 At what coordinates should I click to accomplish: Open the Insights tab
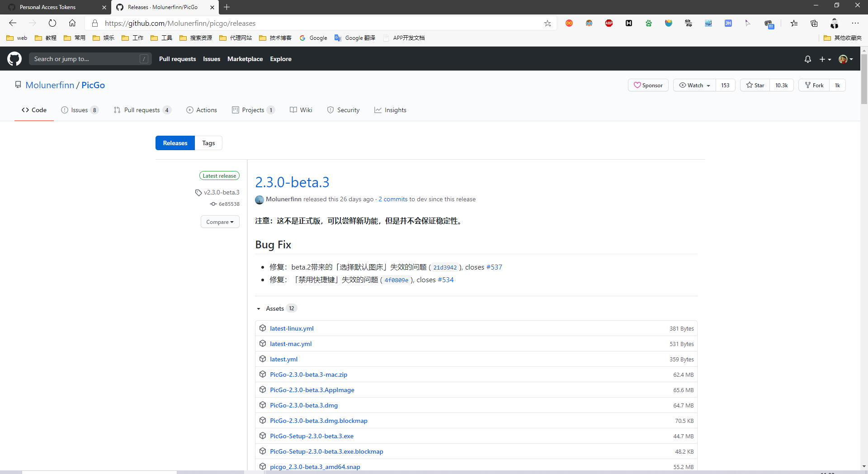(x=390, y=110)
